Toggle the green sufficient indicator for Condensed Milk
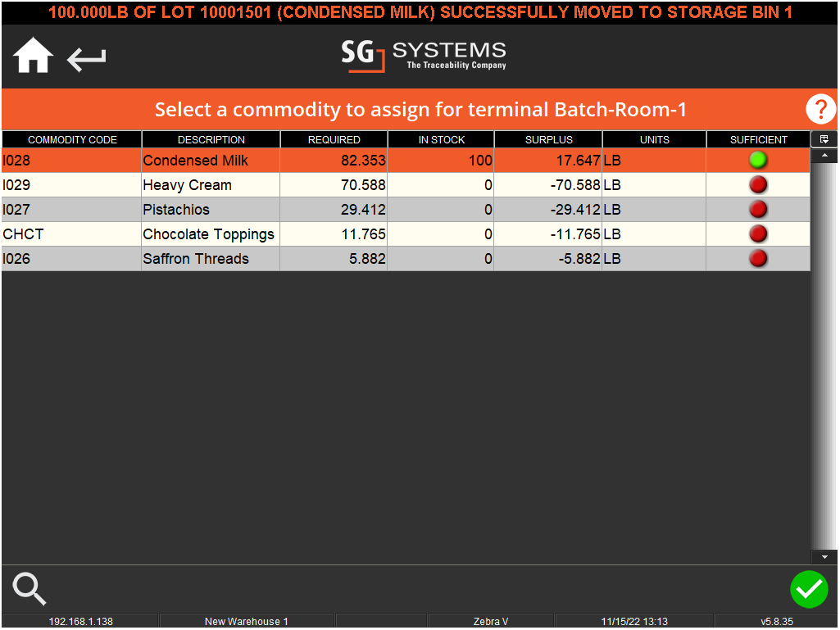 pyautogui.click(x=758, y=161)
